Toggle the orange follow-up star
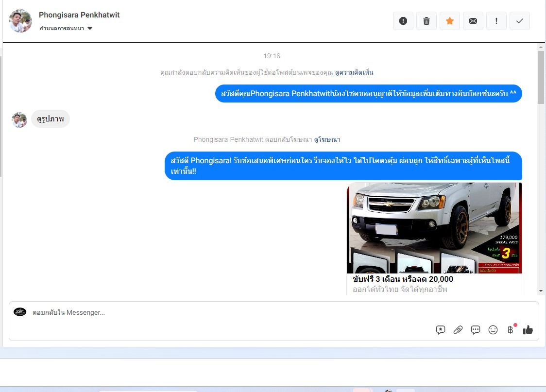Image resolution: width=546 pixels, height=392 pixels. click(x=449, y=21)
